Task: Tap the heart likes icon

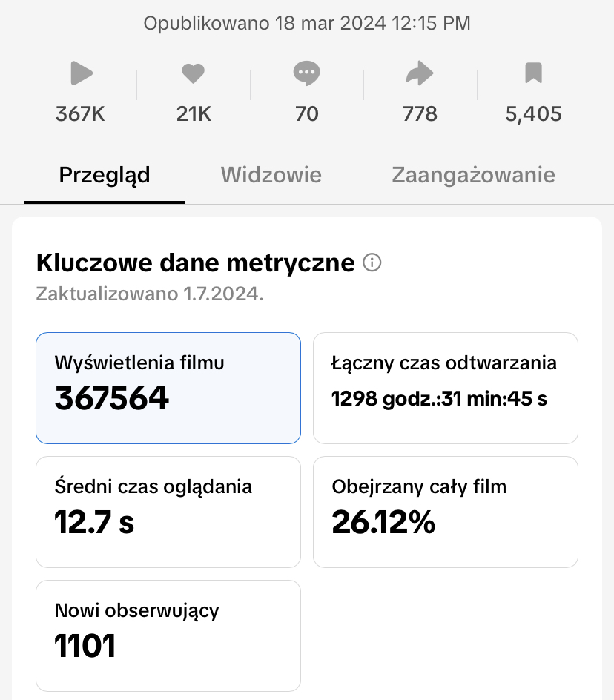Action: coord(193,73)
